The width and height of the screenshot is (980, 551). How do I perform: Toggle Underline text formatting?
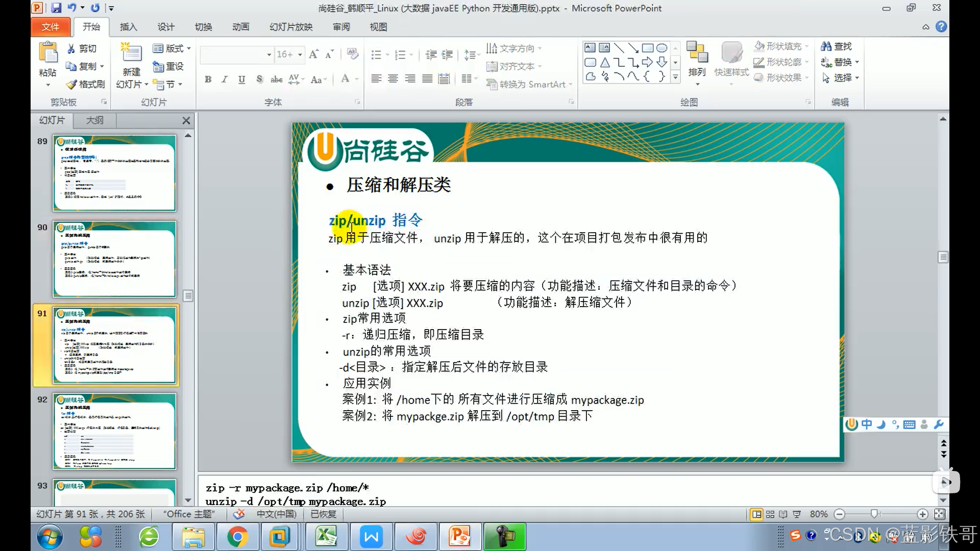coord(242,79)
